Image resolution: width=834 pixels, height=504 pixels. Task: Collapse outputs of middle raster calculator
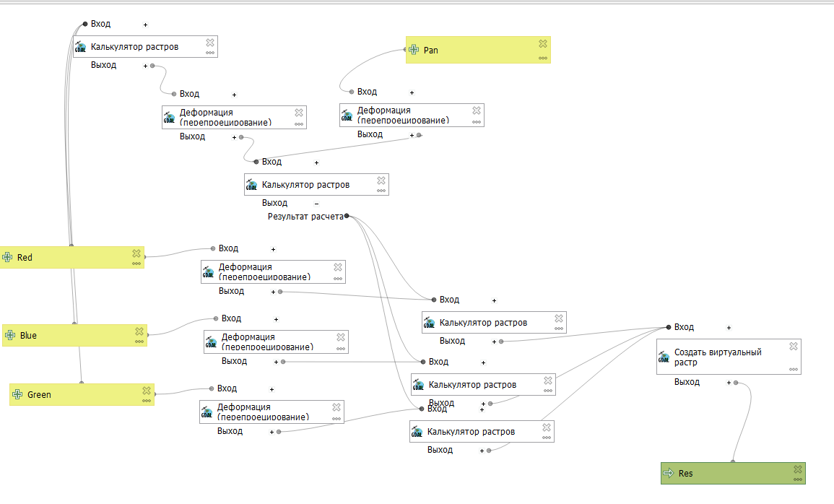pos(316,204)
